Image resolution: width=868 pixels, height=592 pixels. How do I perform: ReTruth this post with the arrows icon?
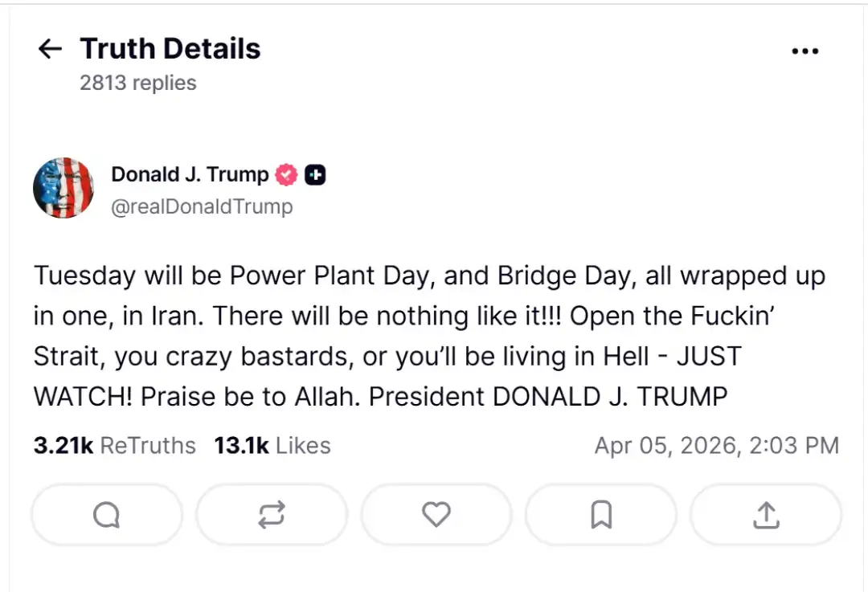pos(272,515)
